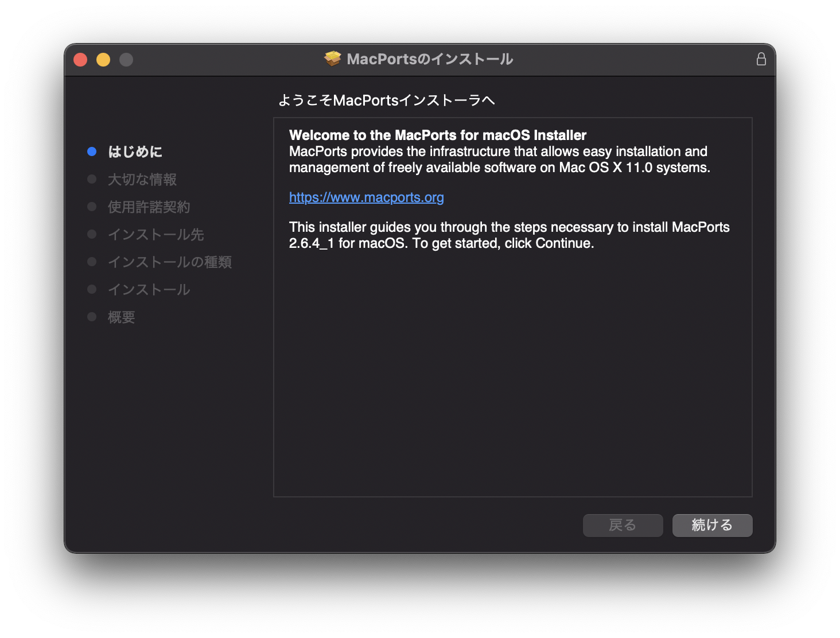Click the lock icon in title bar
Image resolution: width=840 pixels, height=638 pixels.
click(x=761, y=59)
